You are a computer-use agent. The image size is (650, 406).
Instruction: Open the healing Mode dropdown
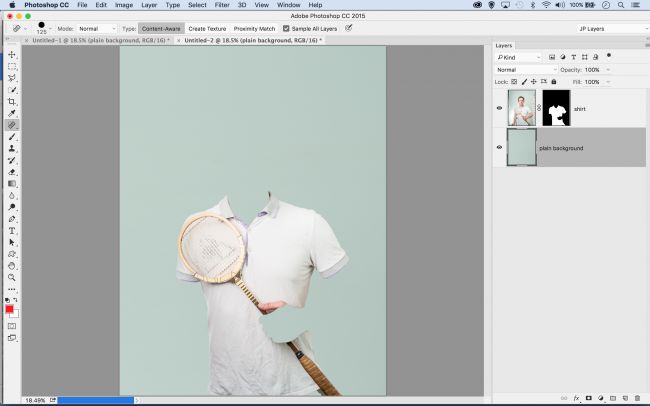96,29
